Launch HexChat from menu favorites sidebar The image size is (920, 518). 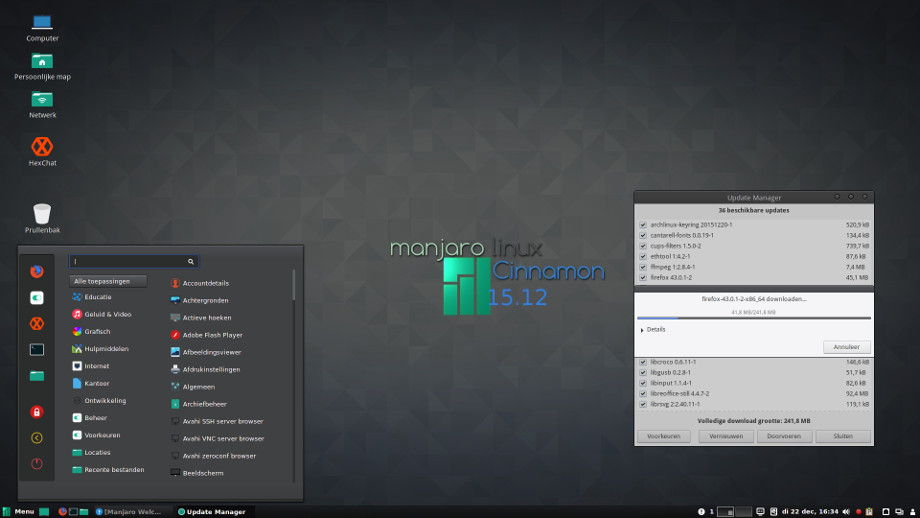(x=36, y=323)
